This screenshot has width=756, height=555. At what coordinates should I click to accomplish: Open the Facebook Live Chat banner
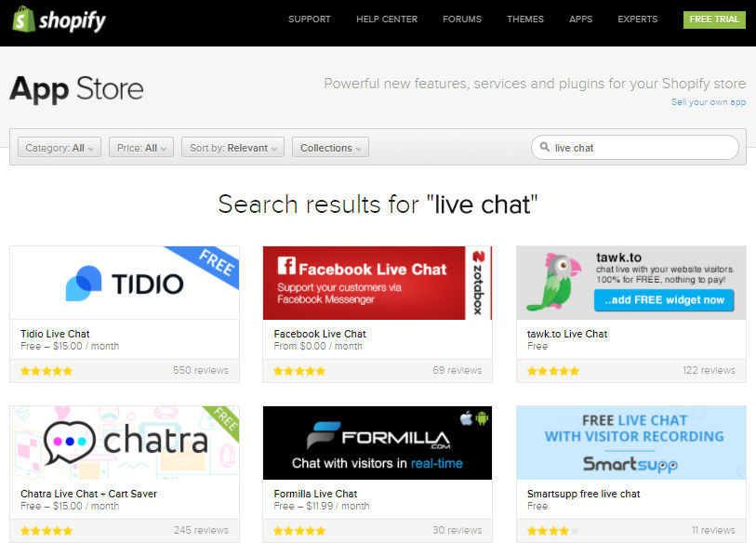tap(378, 283)
